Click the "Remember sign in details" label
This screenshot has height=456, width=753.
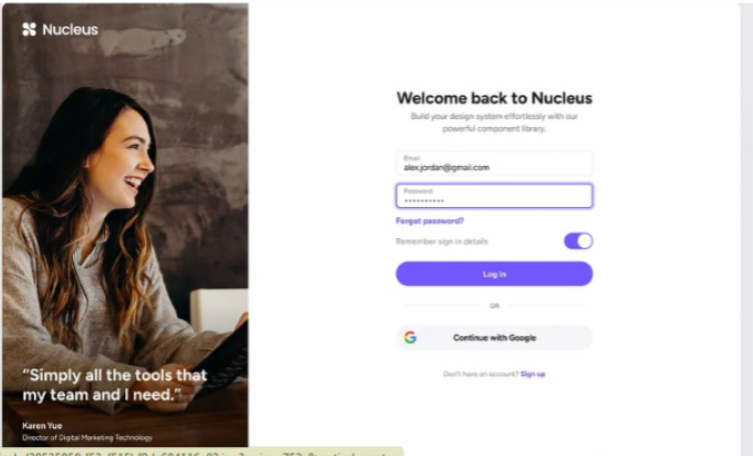click(442, 241)
